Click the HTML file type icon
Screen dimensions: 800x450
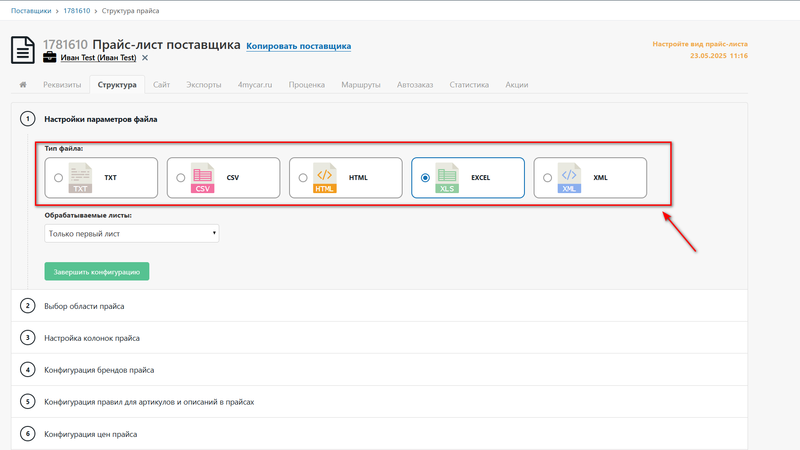click(x=324, y=178)
